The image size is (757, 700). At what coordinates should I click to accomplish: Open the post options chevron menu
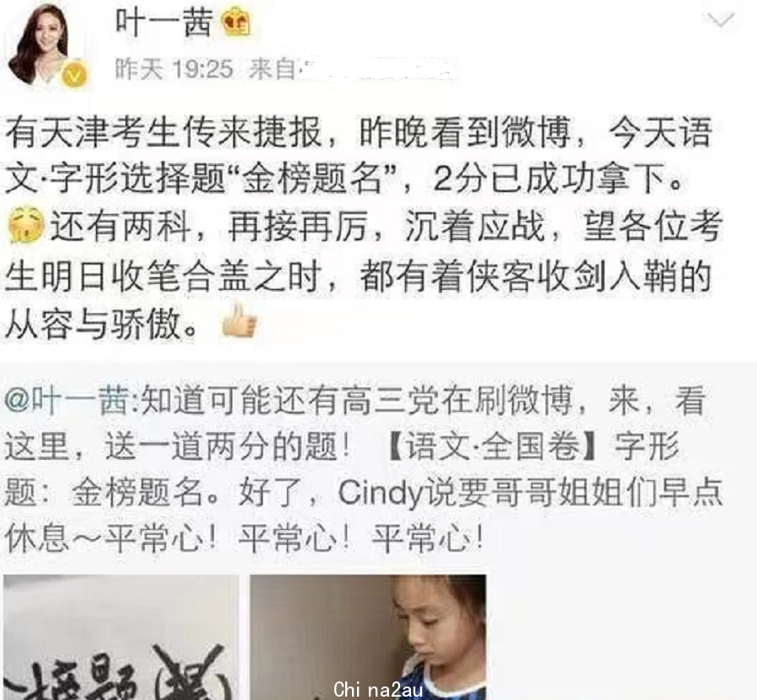pyautogui.click(x=720, y=20)
